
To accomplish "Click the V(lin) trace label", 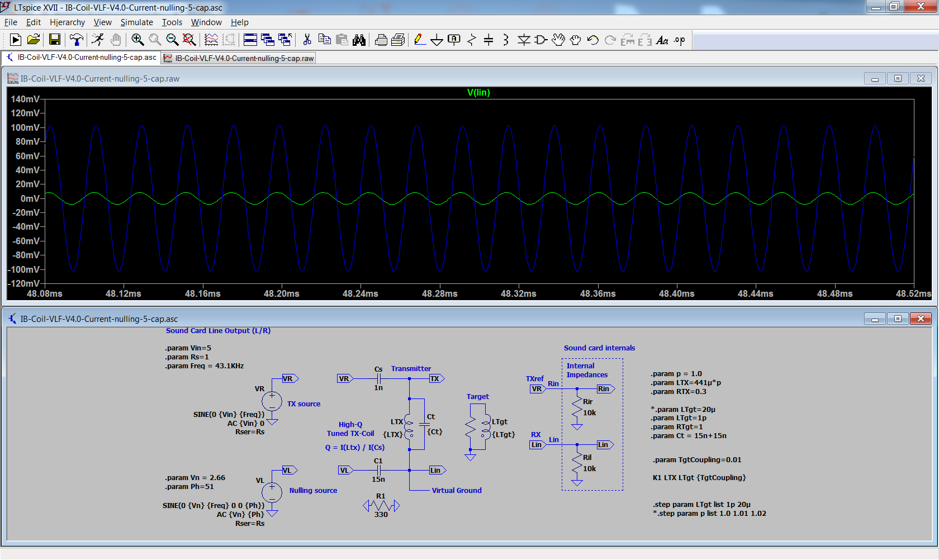I will (x=478, y=93).
